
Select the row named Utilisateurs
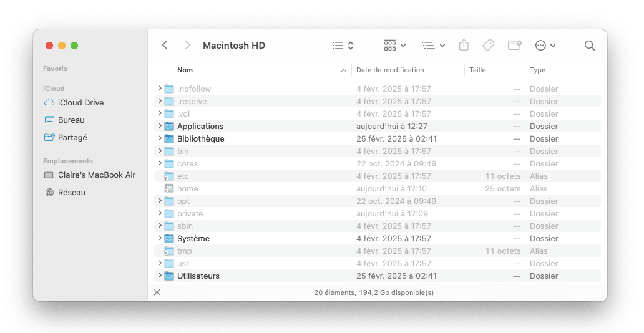click(378, 276)
